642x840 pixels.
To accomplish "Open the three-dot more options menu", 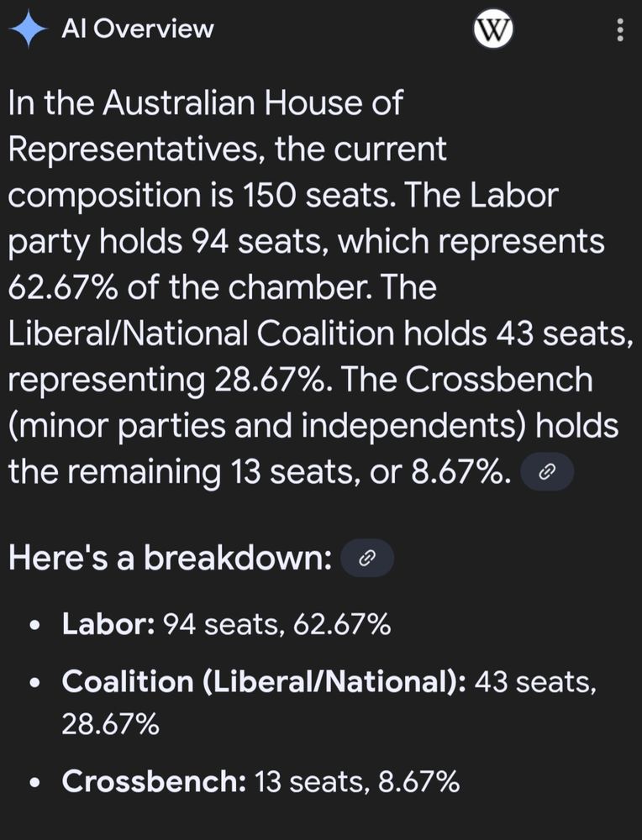I will coord(620,31).
